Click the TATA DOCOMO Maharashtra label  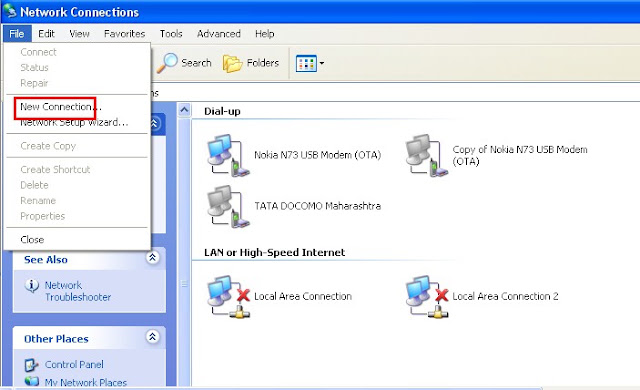pyautogui.click(x=318, y=206)
